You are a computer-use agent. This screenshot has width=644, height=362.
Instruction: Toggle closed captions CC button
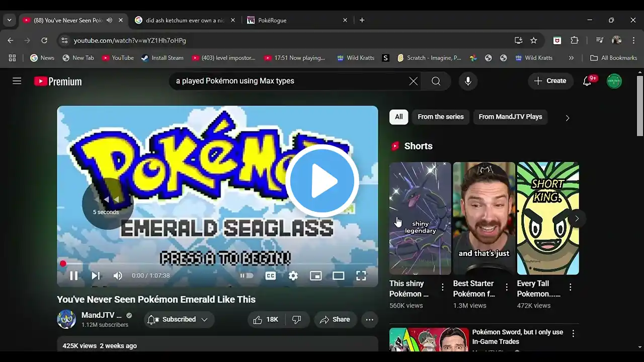coord(271,276)
